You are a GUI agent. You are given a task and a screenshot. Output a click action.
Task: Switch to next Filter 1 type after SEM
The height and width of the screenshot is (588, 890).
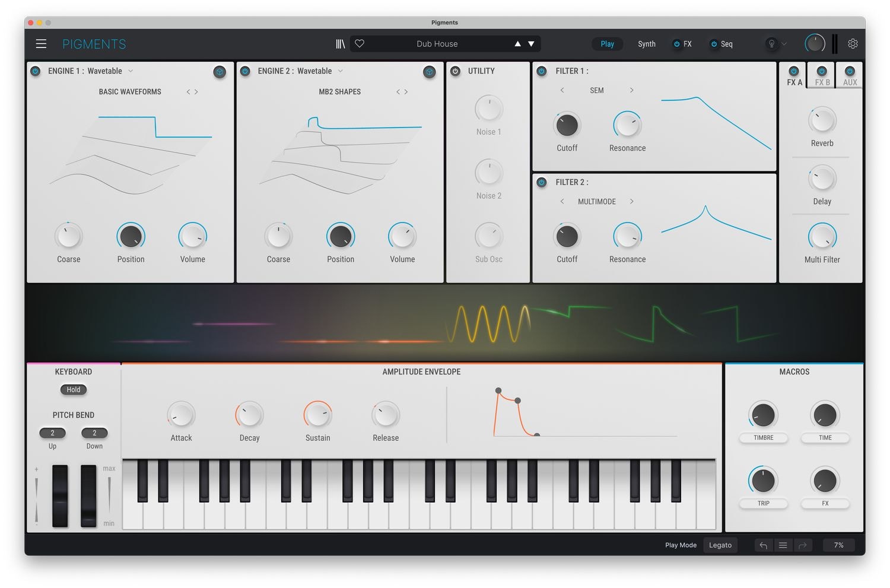coord(631,90)
